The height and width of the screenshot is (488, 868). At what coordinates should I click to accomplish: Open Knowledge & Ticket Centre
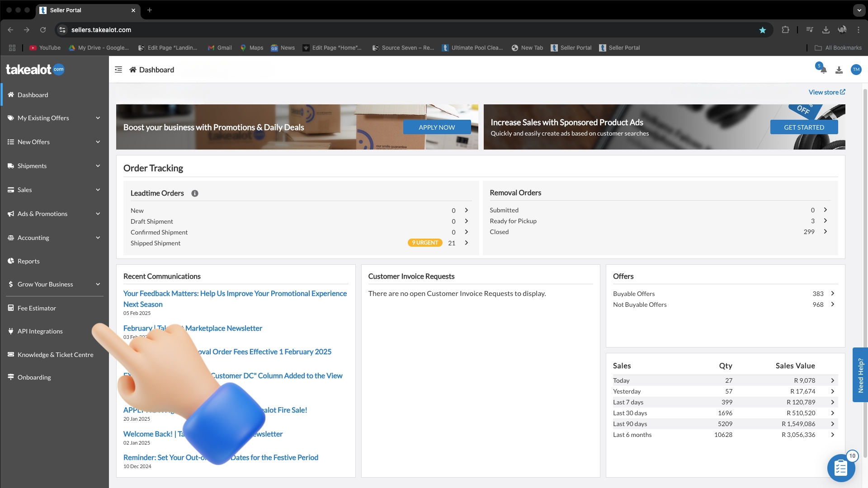55,354
